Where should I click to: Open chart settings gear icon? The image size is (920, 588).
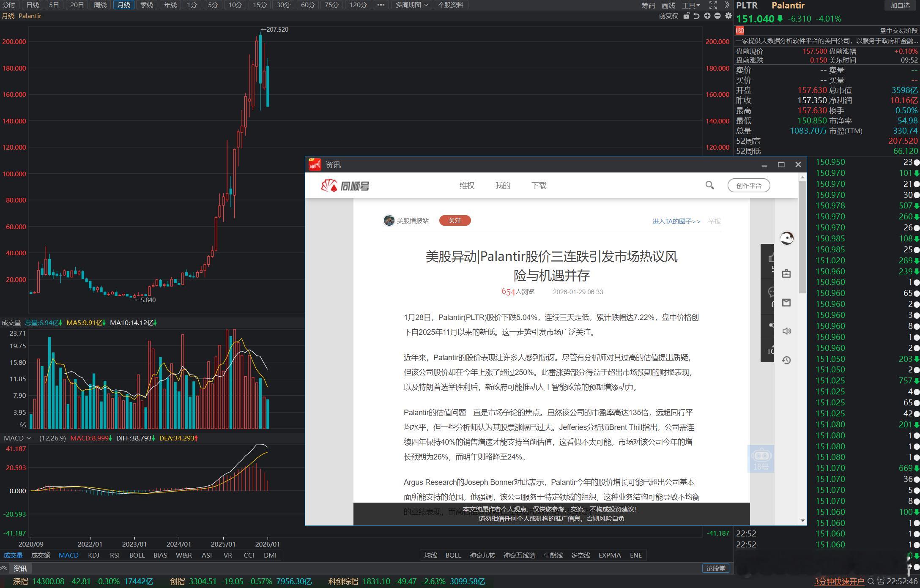point(728,16)
